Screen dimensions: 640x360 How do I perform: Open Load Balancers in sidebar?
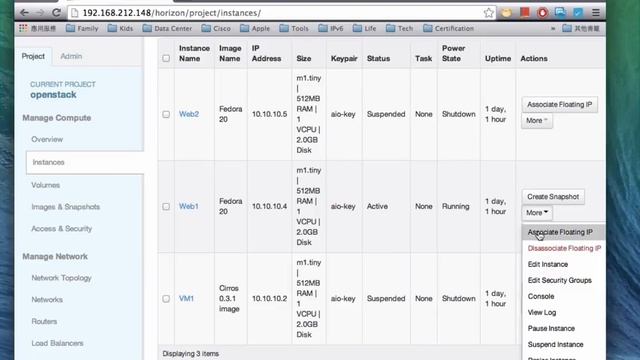(57, 343)
